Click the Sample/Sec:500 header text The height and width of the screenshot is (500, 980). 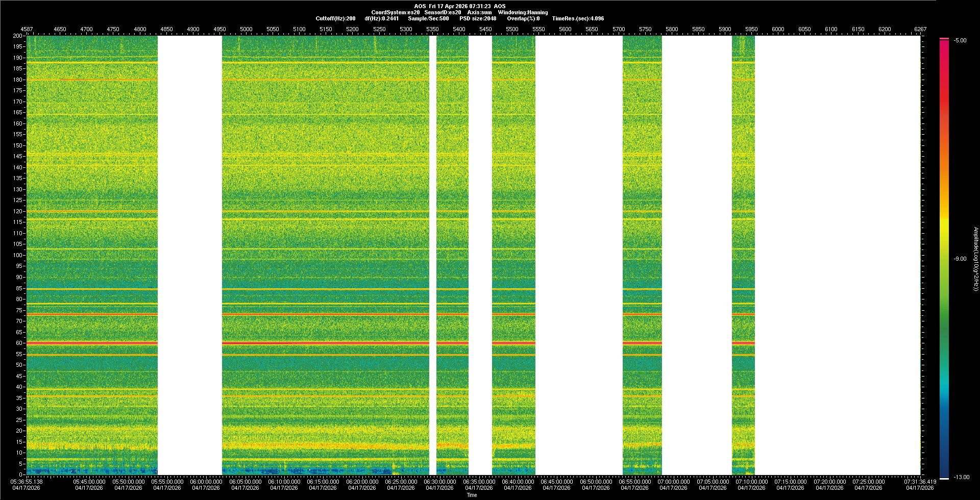point(428,18)
